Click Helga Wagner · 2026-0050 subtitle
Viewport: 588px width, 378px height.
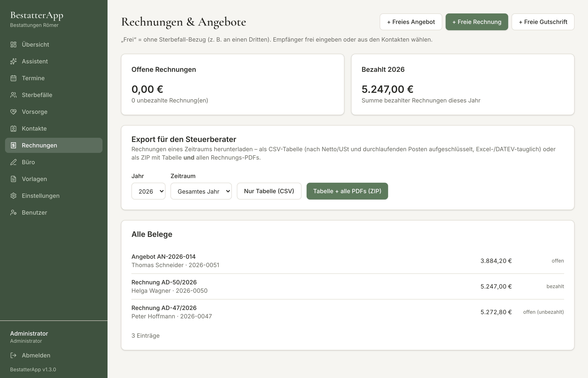point(169,291)
